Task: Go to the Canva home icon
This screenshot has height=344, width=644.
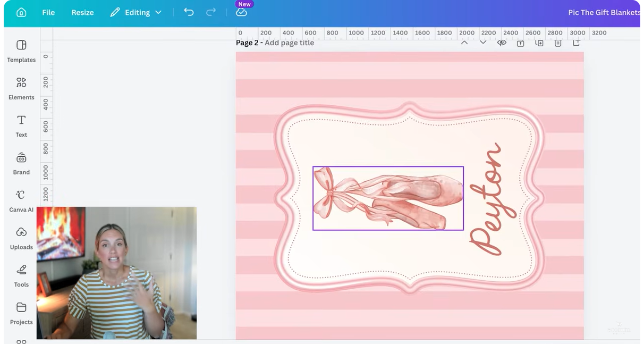Action: [21, 12]
